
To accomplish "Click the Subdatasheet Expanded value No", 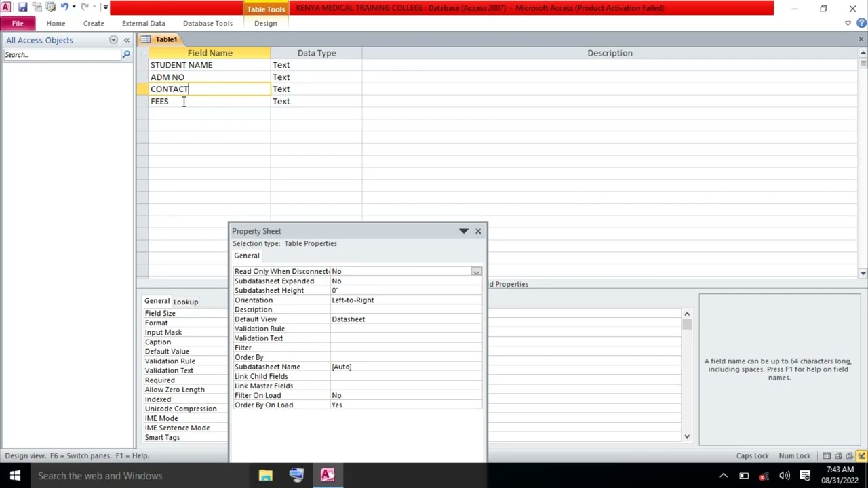I will point(406,281).
